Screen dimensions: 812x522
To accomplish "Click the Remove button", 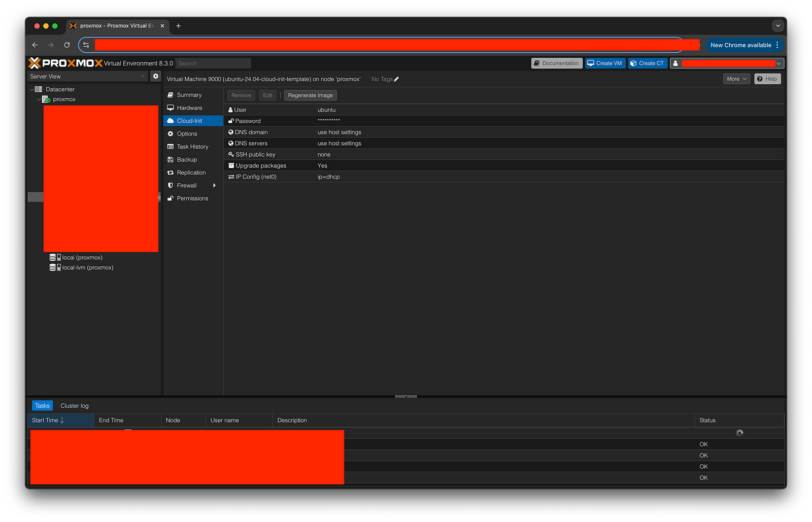I will pyautogui.click(x=242, y=95).
